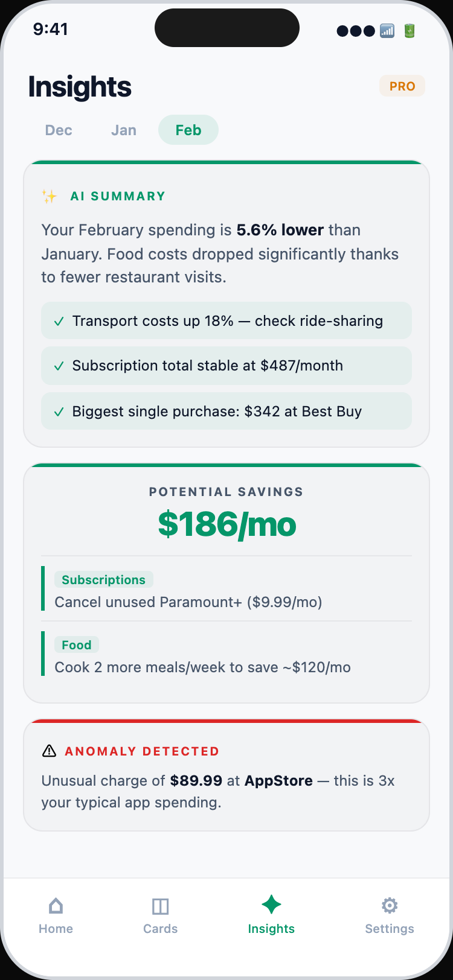
Task: Tap the checkmark beside Transport costs
Action: coord(59,321)
